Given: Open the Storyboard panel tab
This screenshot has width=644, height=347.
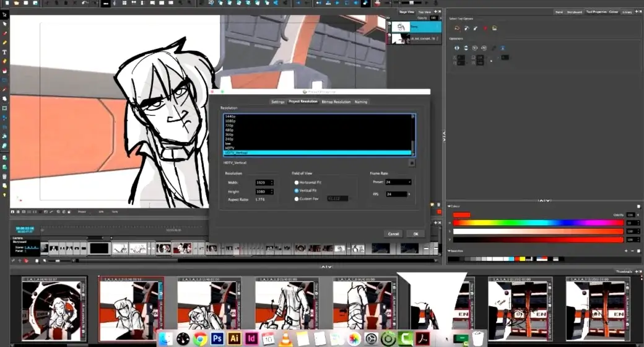Looking at the screenshot, I should pyautogui.click(x=575, y=12).
